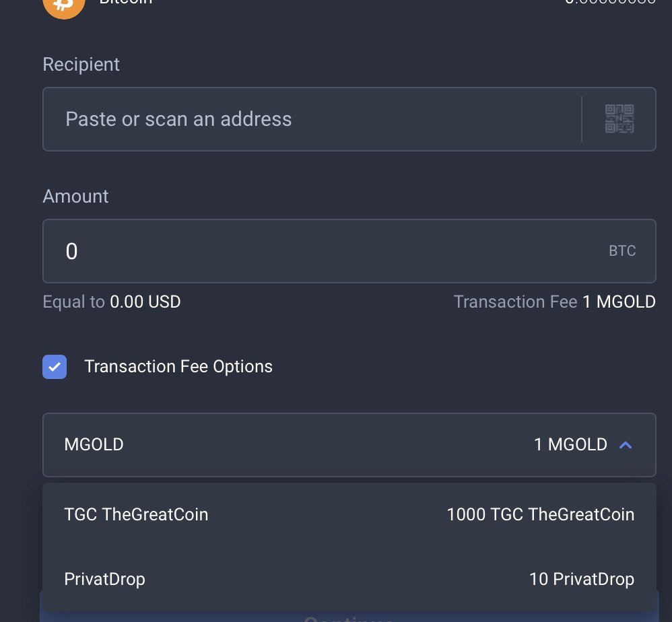This screenshot has width=672, height=622.
Task: Click the 1000 TGC TheGreatCoin fee value
Action: coord(541,514)
